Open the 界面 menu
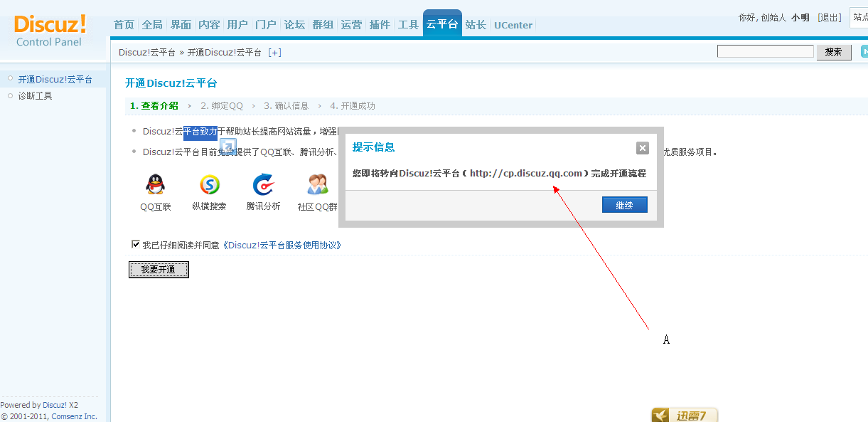 pos(181,25)
